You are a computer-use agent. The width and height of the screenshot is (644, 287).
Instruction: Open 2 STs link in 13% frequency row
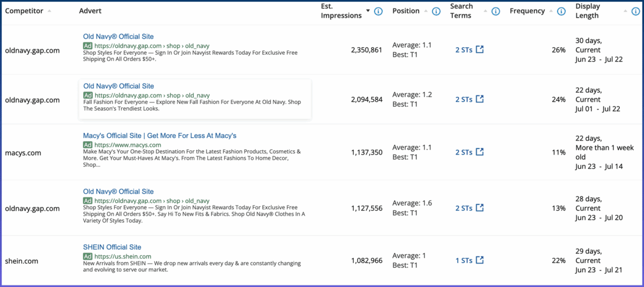click(x=464, y=208)
